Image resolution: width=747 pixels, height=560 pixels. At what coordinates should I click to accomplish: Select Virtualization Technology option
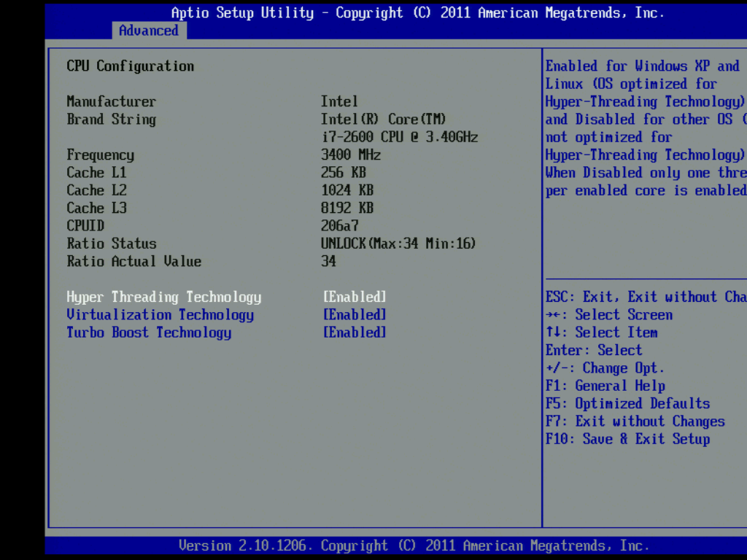[x=160, y=315]
